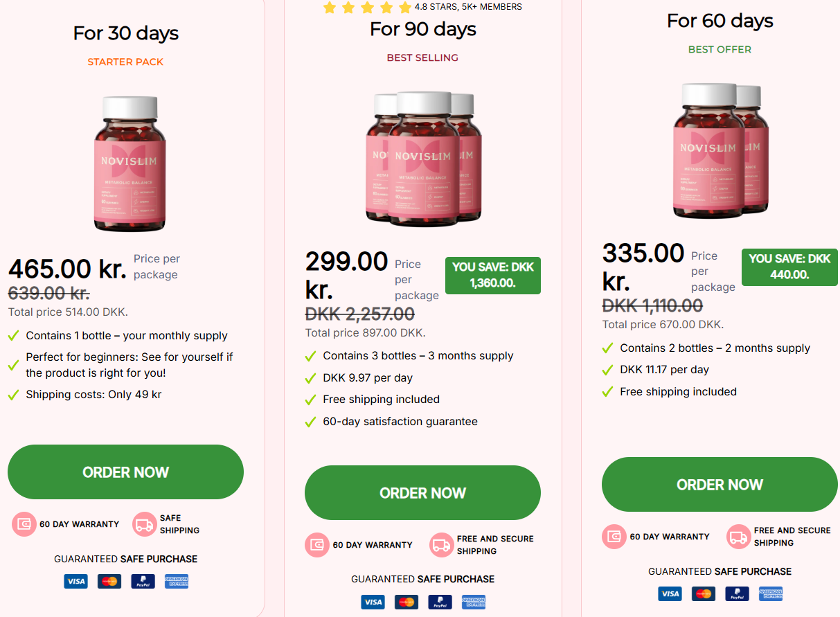Screen dimensions: 840x617
Task: Click the three-bottle Novislim product image
Action: click(x=423, y=159)
